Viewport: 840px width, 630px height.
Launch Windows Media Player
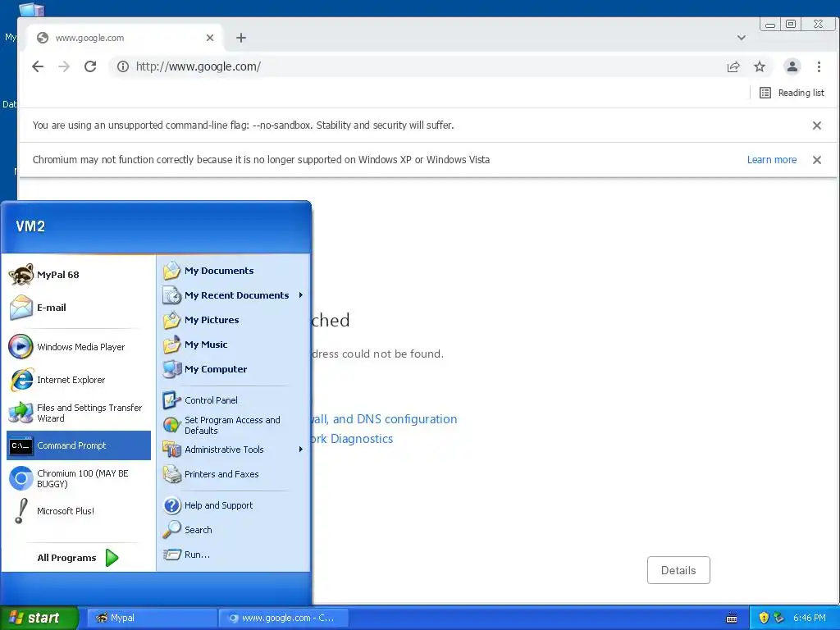78,347
